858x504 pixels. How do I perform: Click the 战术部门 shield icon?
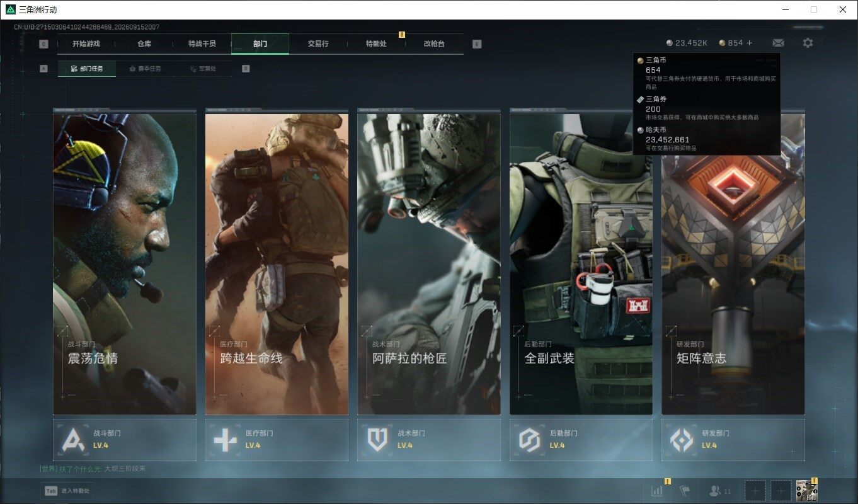(x=377, y=440)
